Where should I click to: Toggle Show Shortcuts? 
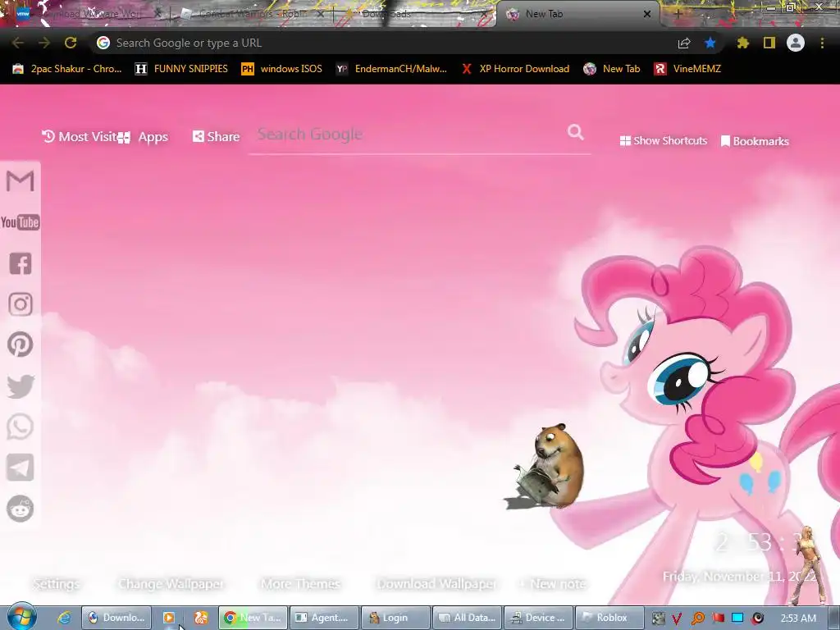tap(663, 141)
